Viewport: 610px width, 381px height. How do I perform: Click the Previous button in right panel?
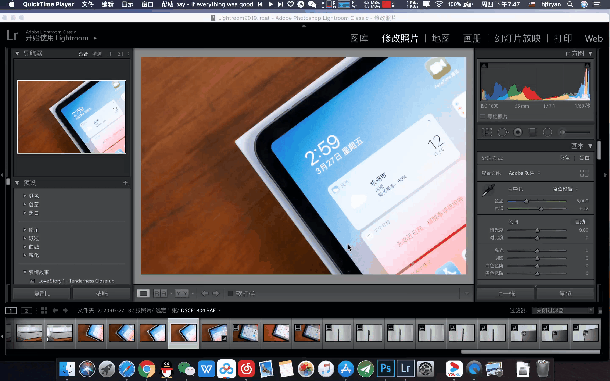point(507,293)
